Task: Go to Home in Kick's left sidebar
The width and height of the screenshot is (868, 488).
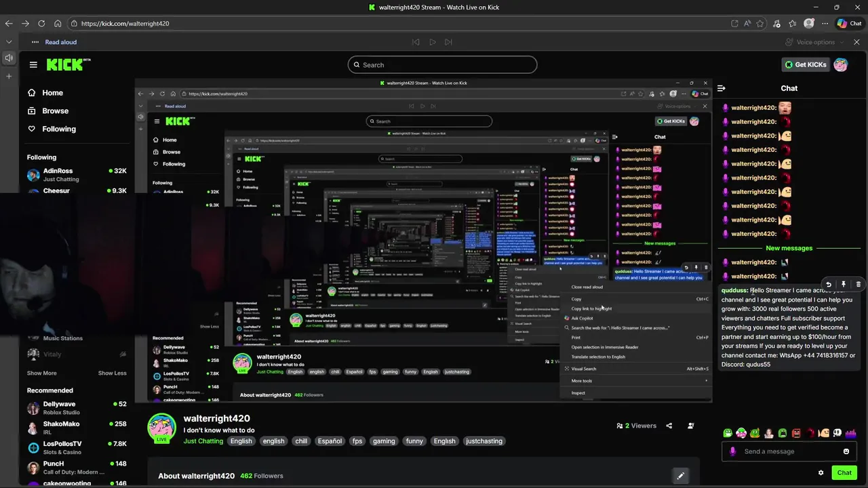Action: tap(45, 93)
